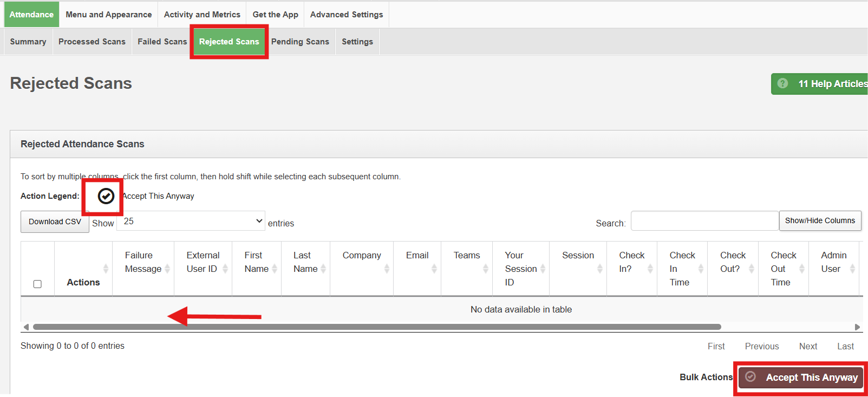The image size is (868, 397).
Task: Focus the Search input field
Action: point(704,221)
